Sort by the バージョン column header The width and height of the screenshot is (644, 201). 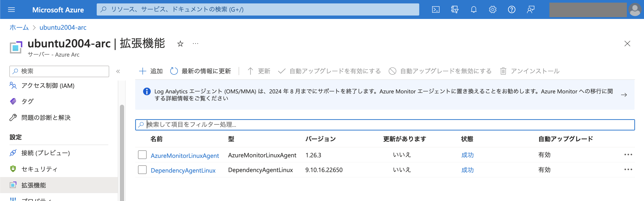click(321, 139)
